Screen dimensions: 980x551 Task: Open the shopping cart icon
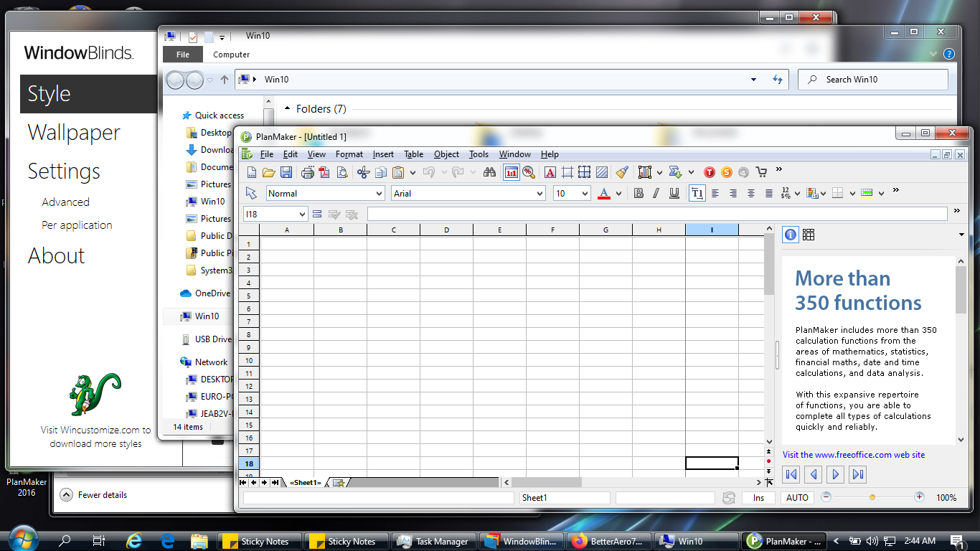pos(761,172)
